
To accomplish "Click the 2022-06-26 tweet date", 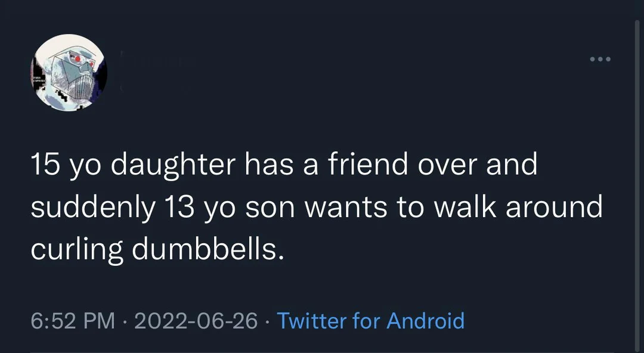I will point(196,321).
